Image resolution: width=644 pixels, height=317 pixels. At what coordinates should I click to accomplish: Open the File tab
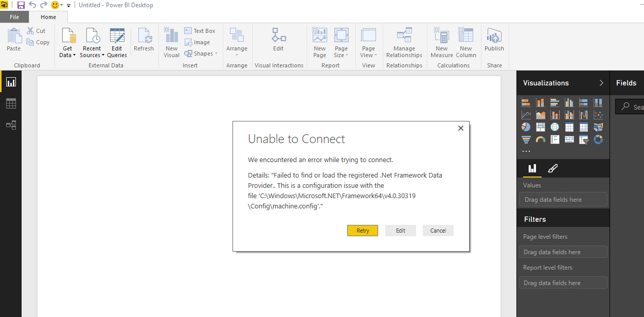click(14, 17)
